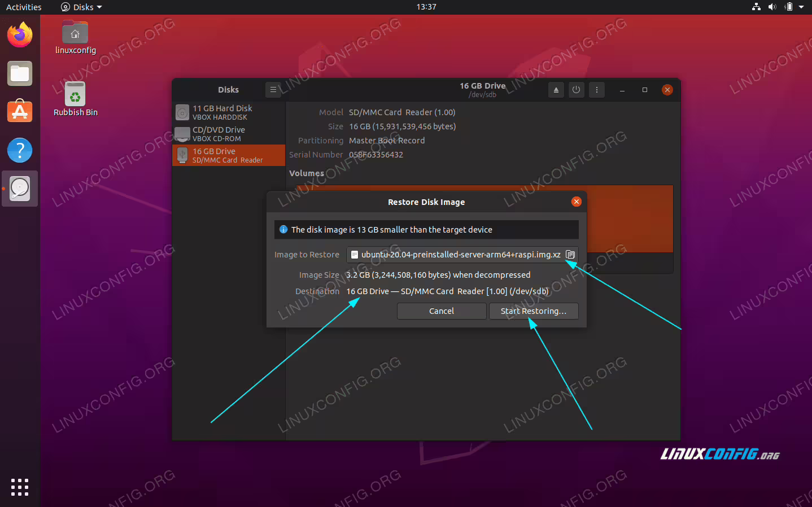The height and width of the screenshot is (507, 812).
Task: Click the orange volume partition block
Action: [x=630, y=218]
